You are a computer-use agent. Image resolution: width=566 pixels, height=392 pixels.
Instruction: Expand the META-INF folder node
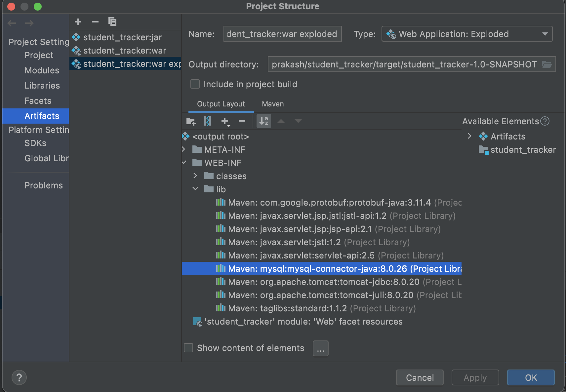[x=184, y=150]
